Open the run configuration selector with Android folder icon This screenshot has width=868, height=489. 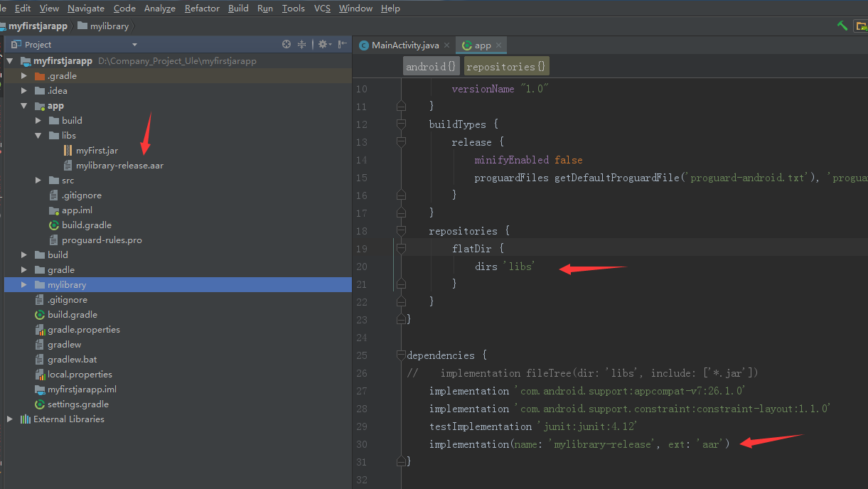point(862,26)
